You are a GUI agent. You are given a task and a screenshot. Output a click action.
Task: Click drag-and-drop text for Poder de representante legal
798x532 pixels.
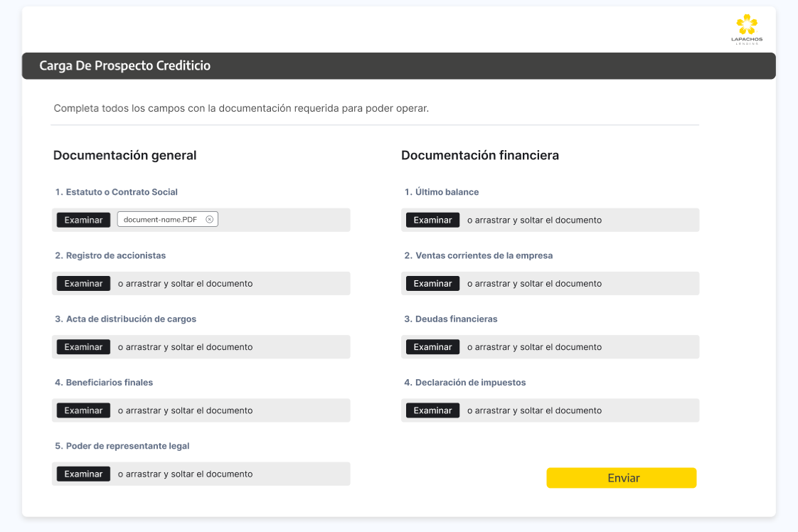[185, 474]
